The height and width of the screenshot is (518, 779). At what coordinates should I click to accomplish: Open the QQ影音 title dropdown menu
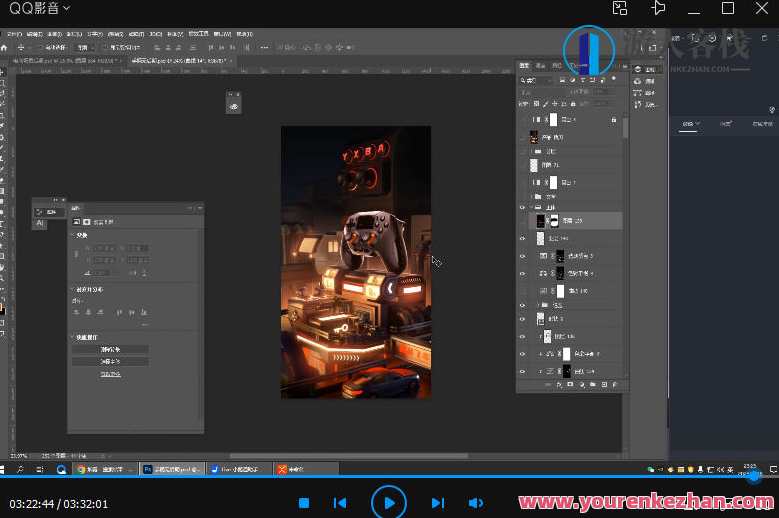pos(66,8)
